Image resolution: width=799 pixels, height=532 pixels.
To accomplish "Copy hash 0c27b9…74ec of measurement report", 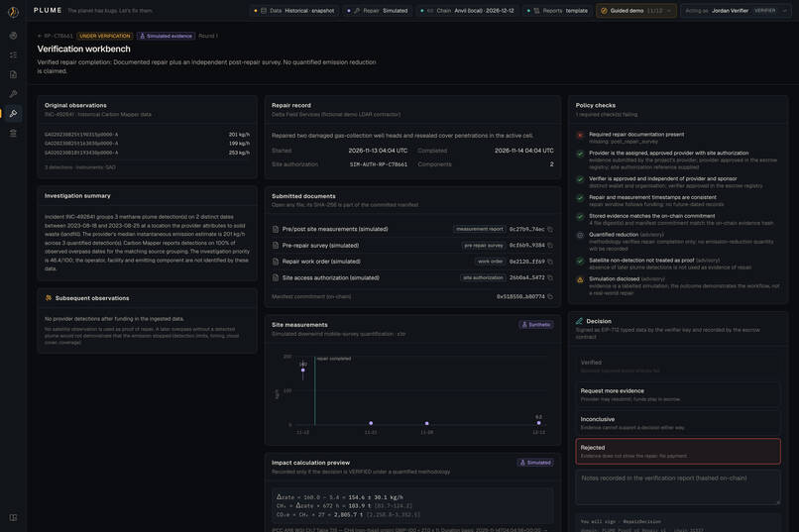I will coord(550,229).
